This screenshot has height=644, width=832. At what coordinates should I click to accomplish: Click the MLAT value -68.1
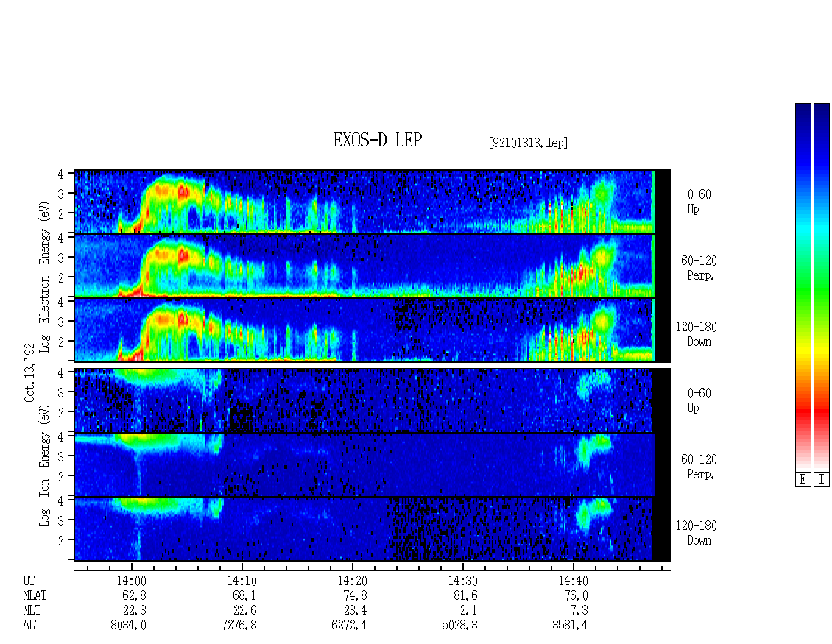tap(242, 595)
